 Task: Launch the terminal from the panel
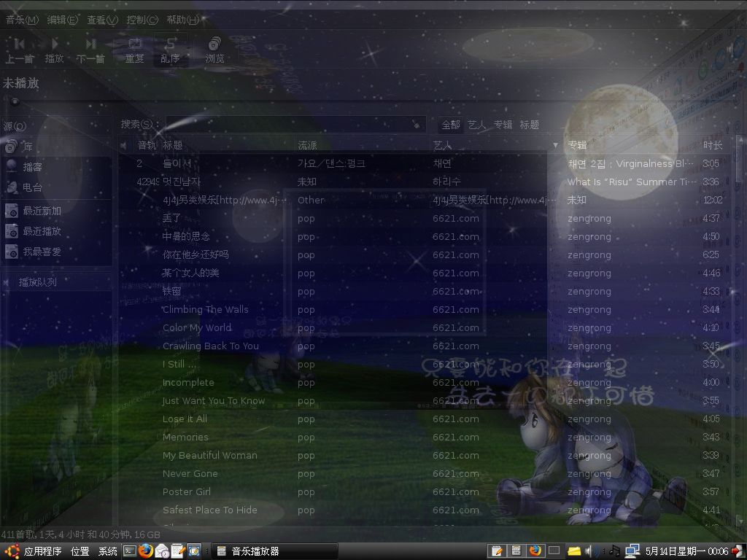coord(129,551)
